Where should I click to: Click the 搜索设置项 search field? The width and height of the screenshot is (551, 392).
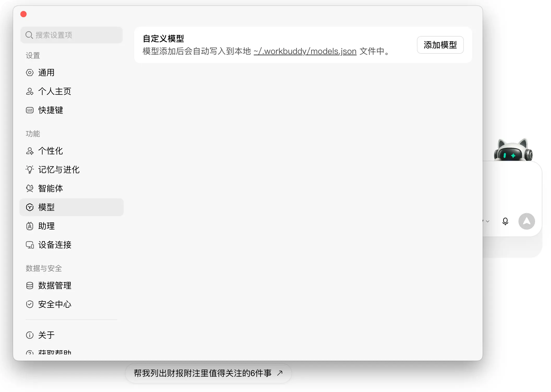(x=71, y=35)
